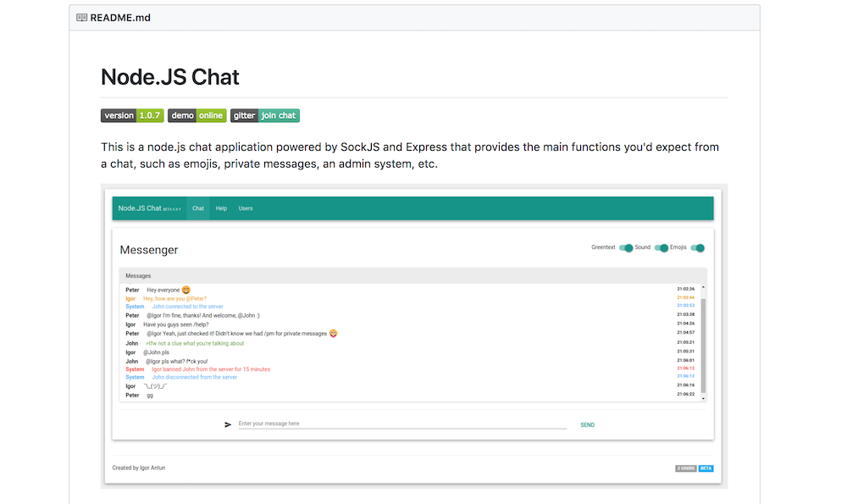Click the 2 USERS badge
Image resolution: width=847 pixels, height=504 pixels.
pyautogui.click(x=686, y=468)
